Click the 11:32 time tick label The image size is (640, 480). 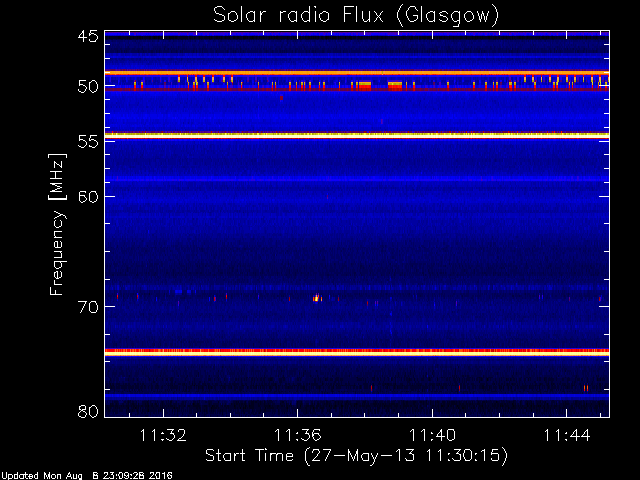(x=163, y=435)
